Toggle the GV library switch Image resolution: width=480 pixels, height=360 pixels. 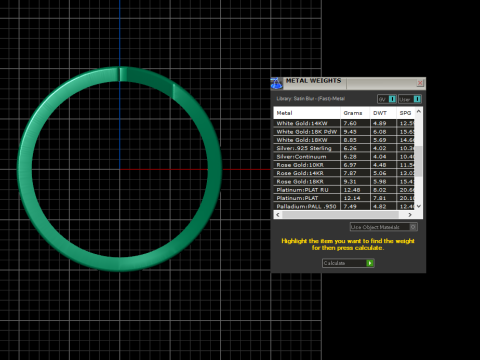coord(387,99)
